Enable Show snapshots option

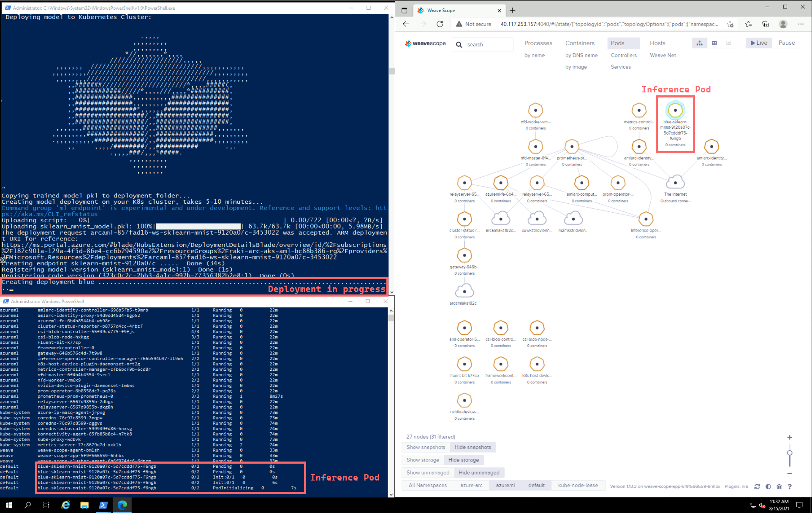coord(426,447)
